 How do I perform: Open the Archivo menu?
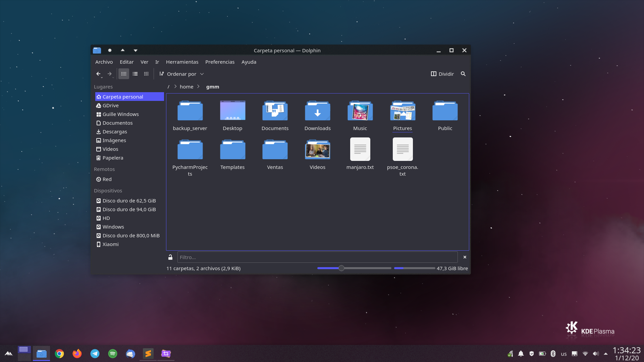coord(104,62)
